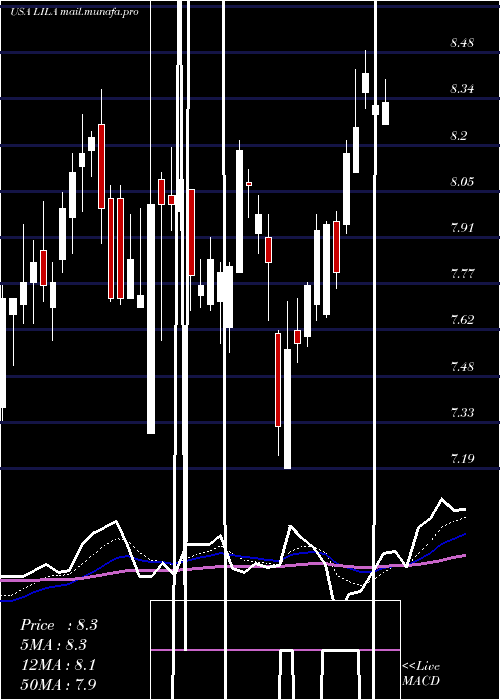The width and height of the screenshot is (500, 700).
Task: Click the 7.91 price axis label
Action: coord(462,228)
